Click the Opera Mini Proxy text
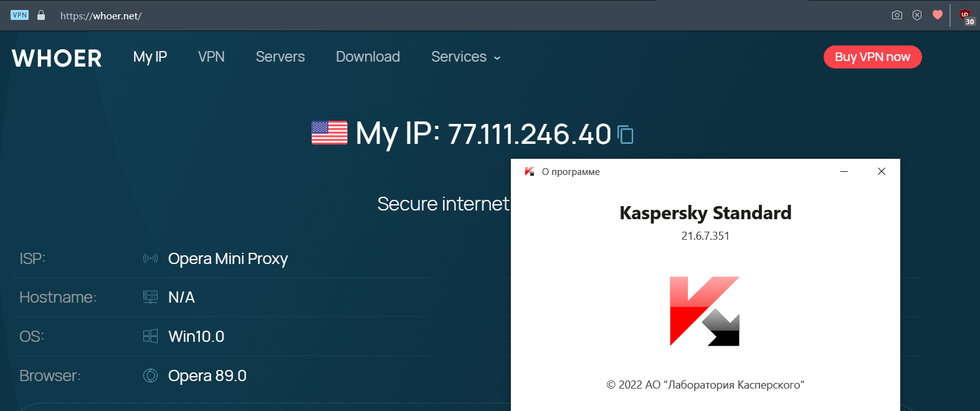The width and height of the screenshot is (980, 411). click(x=228, y=258)
